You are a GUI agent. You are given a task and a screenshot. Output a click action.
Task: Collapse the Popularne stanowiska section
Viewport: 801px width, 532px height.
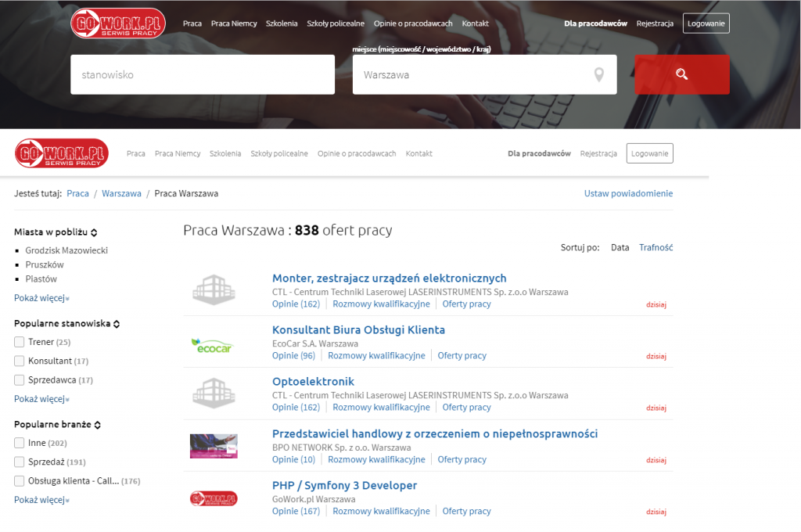(x=117, y=324)
